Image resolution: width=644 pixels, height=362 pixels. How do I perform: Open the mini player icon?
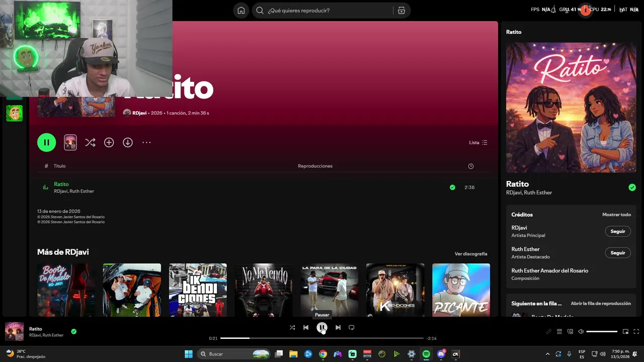(x=625, y=332)
